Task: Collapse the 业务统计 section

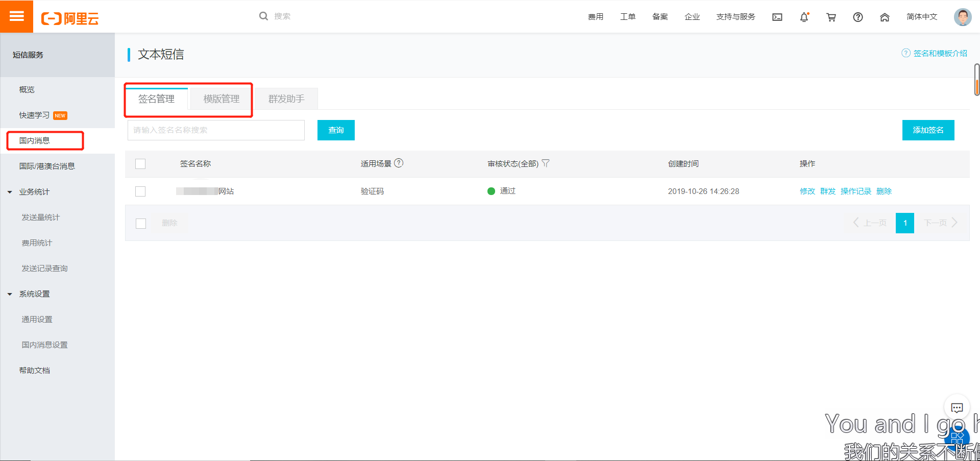Action: [x=10, y=192]
